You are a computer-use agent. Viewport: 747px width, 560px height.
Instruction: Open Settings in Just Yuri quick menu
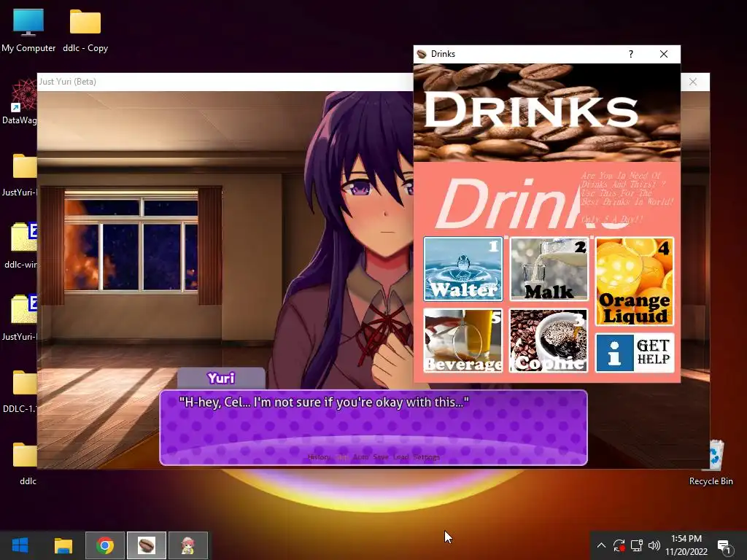click(x=426, y=457)
